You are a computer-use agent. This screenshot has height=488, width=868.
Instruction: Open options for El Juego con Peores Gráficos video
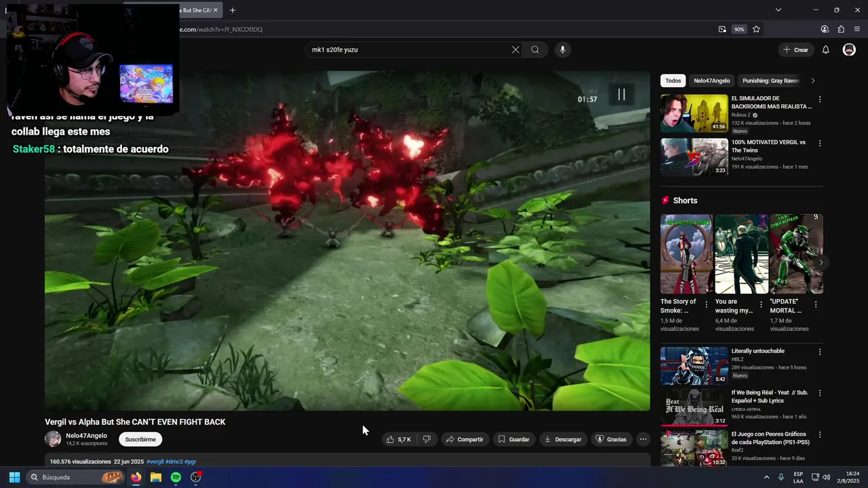(x=819, y=434)
